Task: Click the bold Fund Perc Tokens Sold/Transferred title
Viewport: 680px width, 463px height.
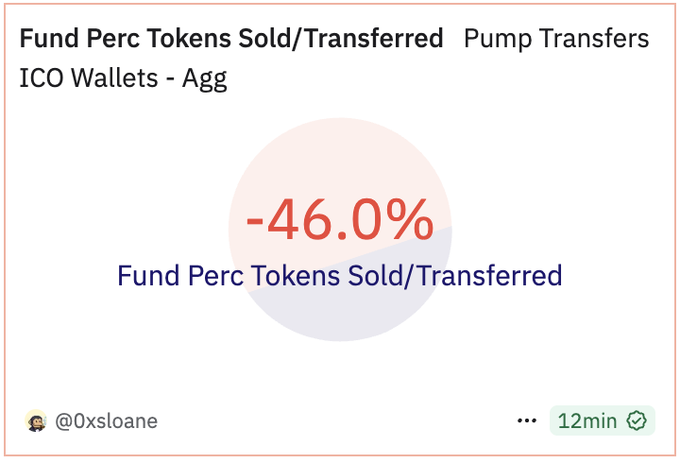Action: coord(231,38)
